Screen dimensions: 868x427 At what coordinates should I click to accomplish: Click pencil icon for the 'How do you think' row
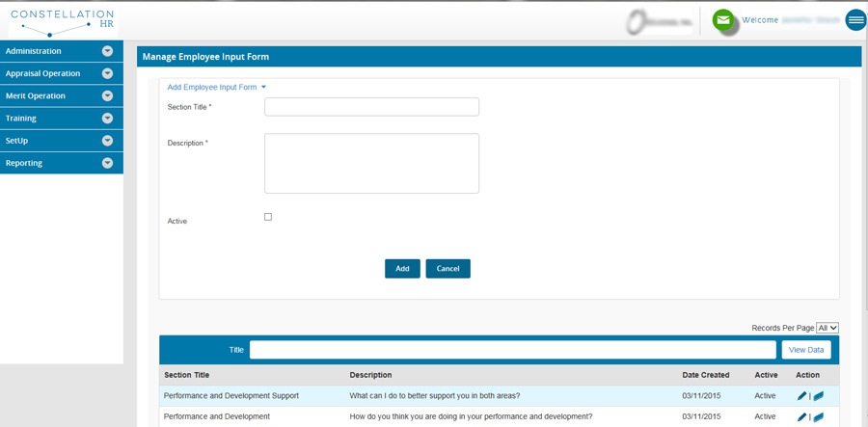pos(801,416)
